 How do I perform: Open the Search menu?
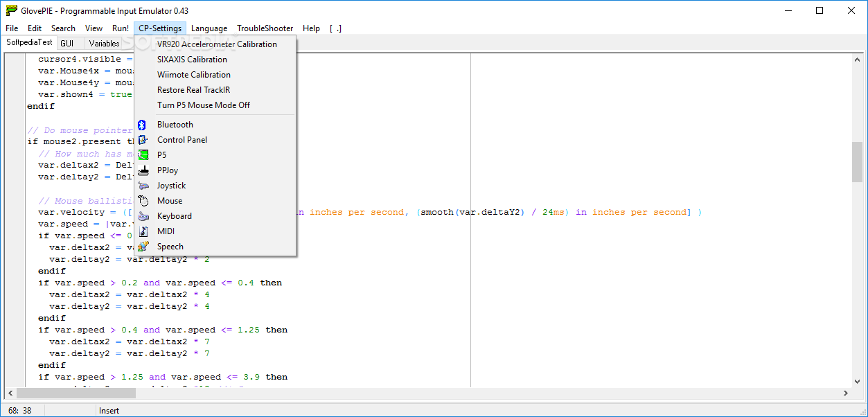(x=63, y=28)
